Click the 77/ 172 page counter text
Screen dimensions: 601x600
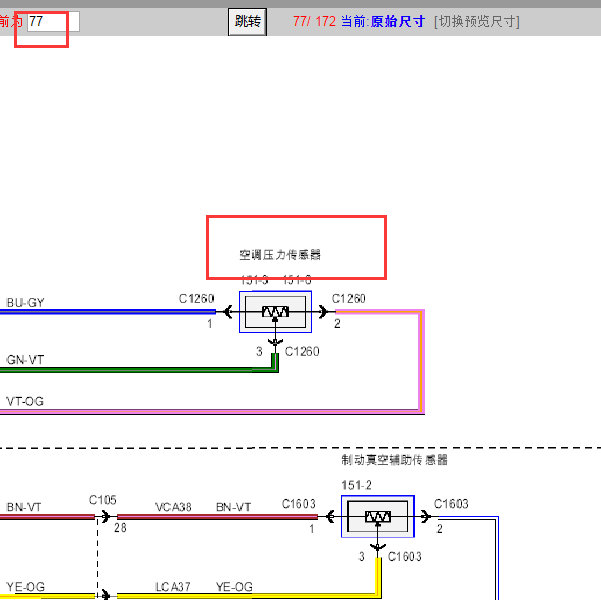pos(314,21)
